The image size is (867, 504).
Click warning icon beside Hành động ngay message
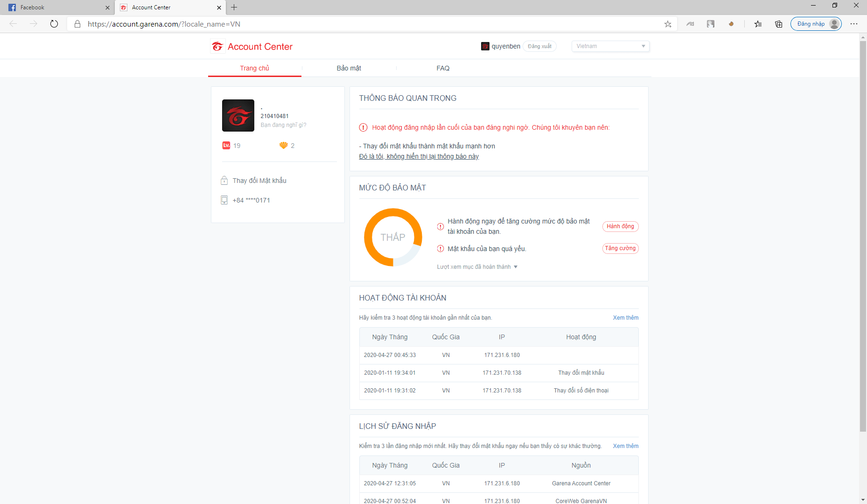point(440,226)
